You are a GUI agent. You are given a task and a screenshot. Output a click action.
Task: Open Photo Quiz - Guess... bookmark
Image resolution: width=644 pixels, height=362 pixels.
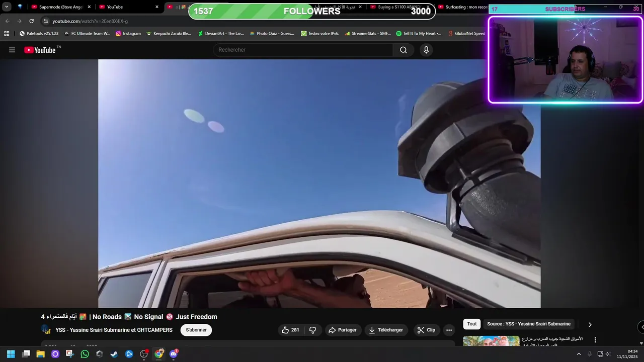click(x=272, y=34)
